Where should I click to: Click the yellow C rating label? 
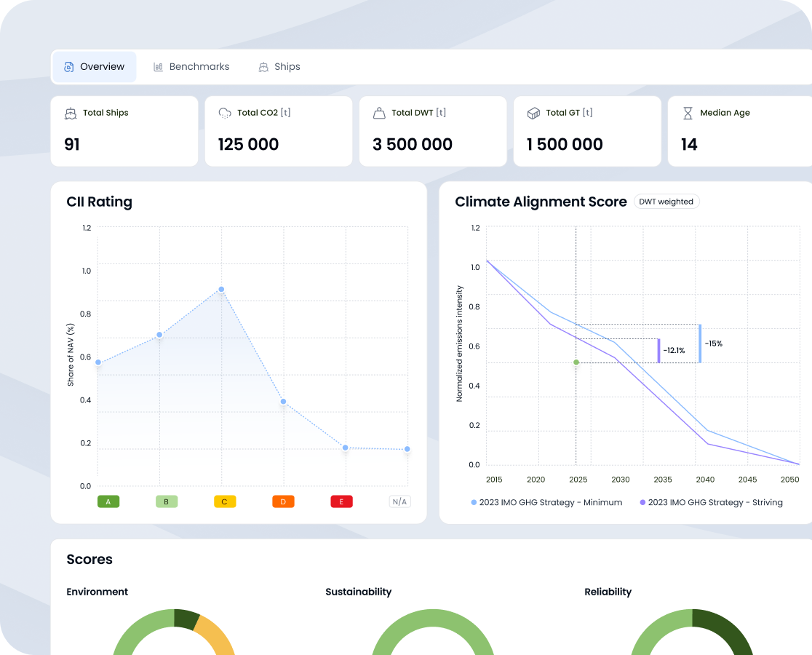point(225,501)
